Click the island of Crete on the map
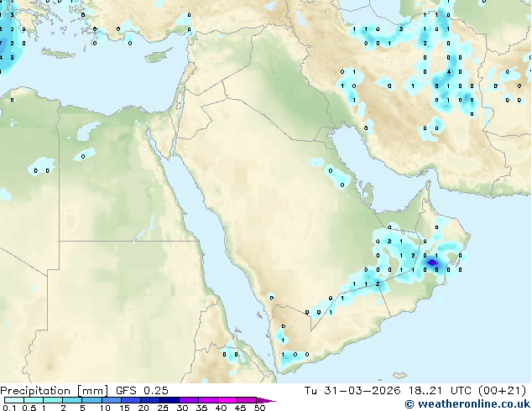 [x=59, y=54]
